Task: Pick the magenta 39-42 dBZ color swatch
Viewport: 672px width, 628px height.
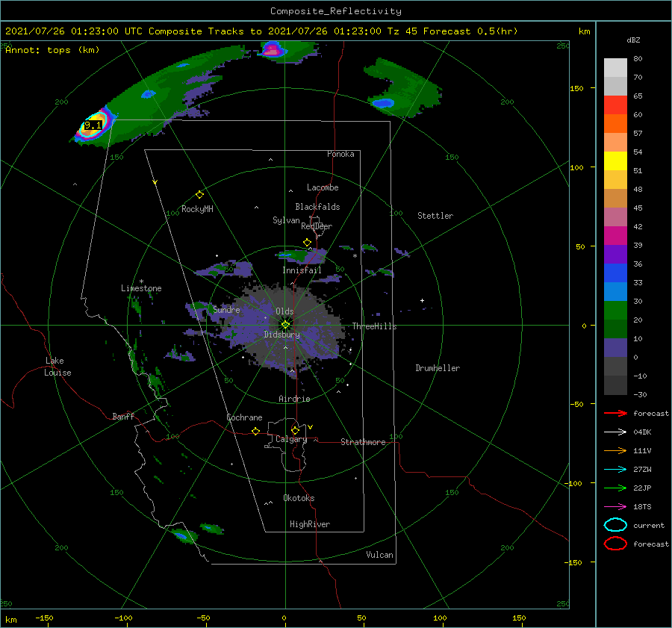Action: click(615, 236)
